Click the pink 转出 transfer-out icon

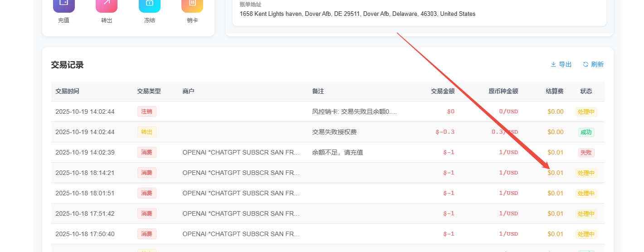(x=107, y=5)
